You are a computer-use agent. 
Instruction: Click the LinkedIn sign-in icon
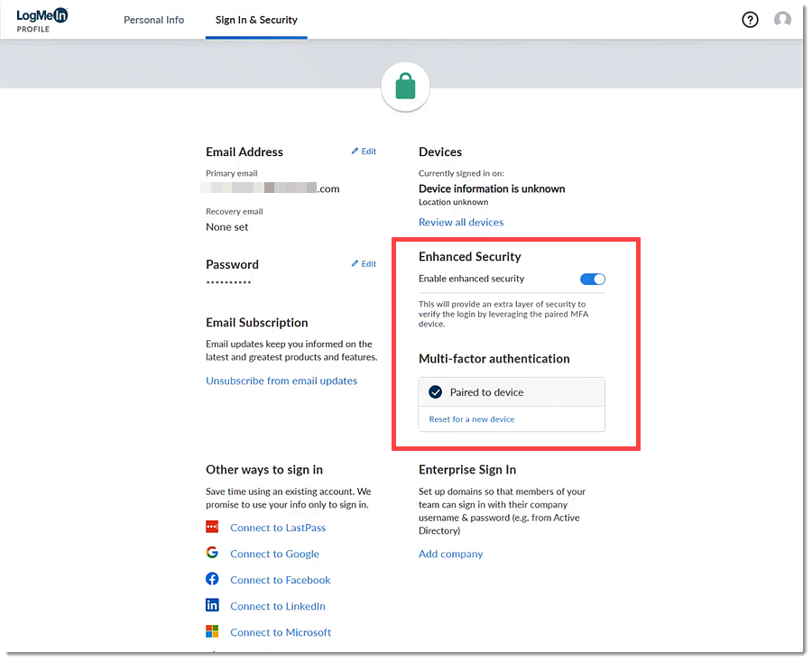click(212, 606)
